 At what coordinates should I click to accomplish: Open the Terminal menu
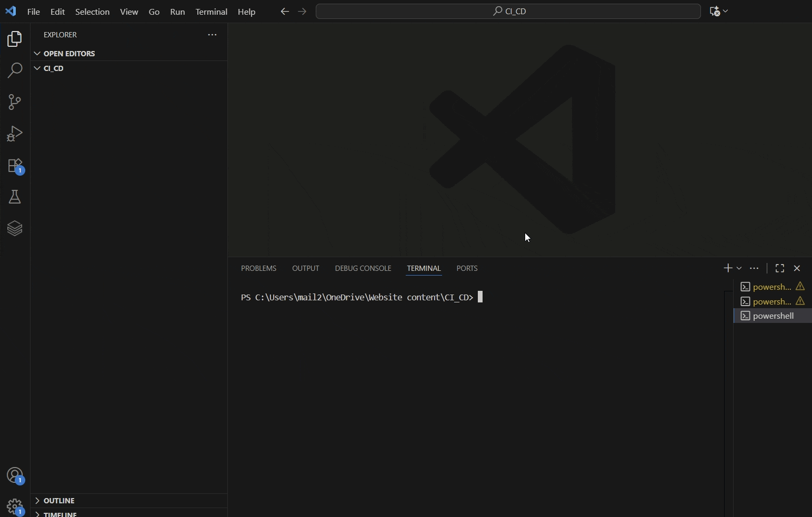[x=211, y=12]
